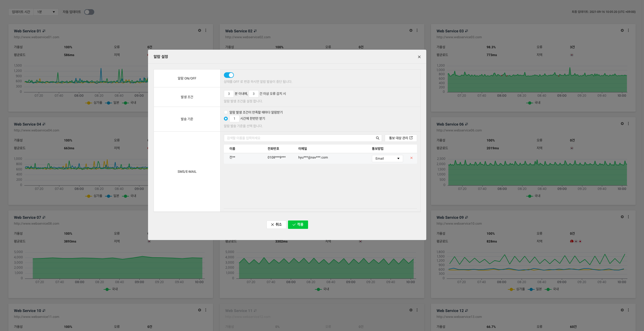Select 'receive alarm every time condition met' radio

tap(226, 112)
